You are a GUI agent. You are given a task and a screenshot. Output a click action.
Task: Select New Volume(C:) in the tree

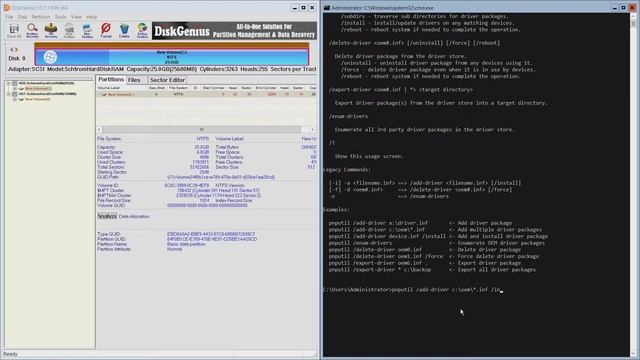pyautogui.click(x=38, y=89)
